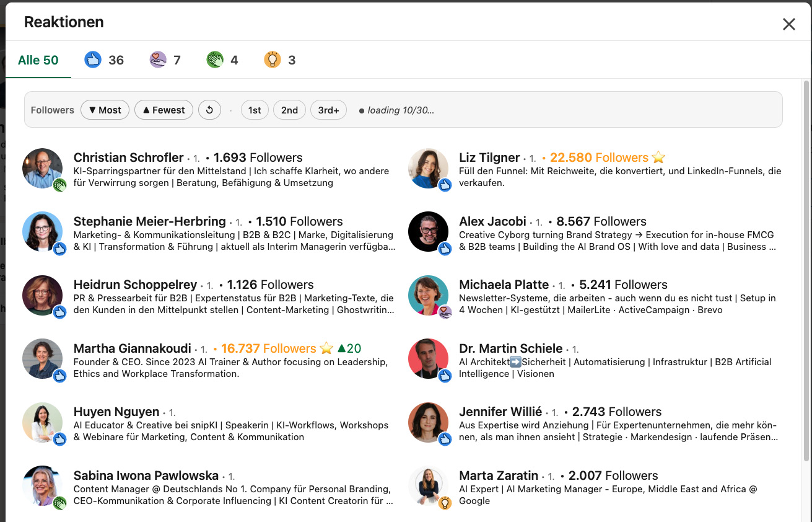This screenshot has height=522, width=812.
Task: View the 3 insightful lightbulb reactions tab
Action: (280, 60)
